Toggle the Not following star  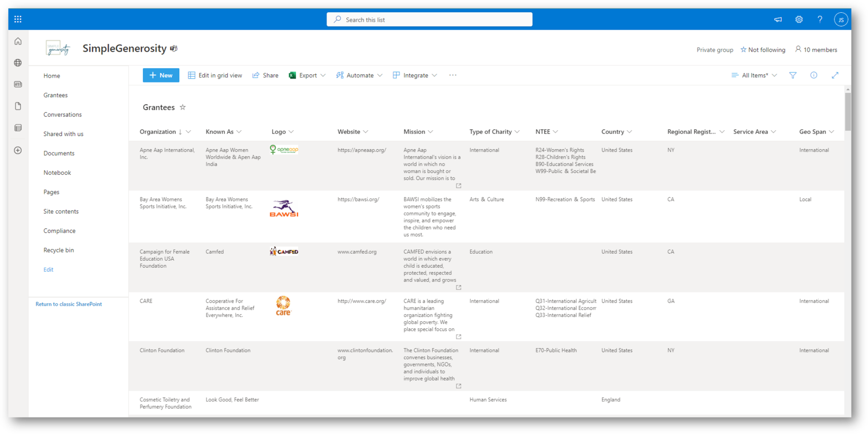pos(743,50)
